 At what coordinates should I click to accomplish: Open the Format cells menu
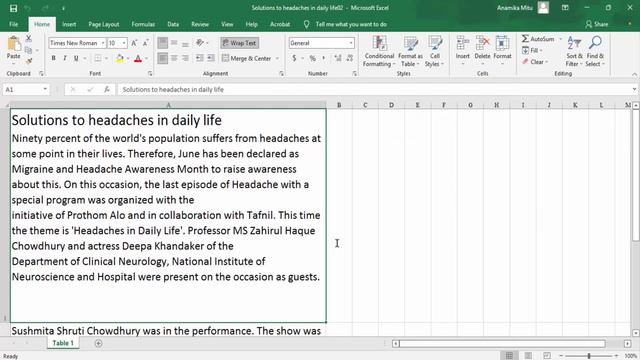(x=502, y=50)
